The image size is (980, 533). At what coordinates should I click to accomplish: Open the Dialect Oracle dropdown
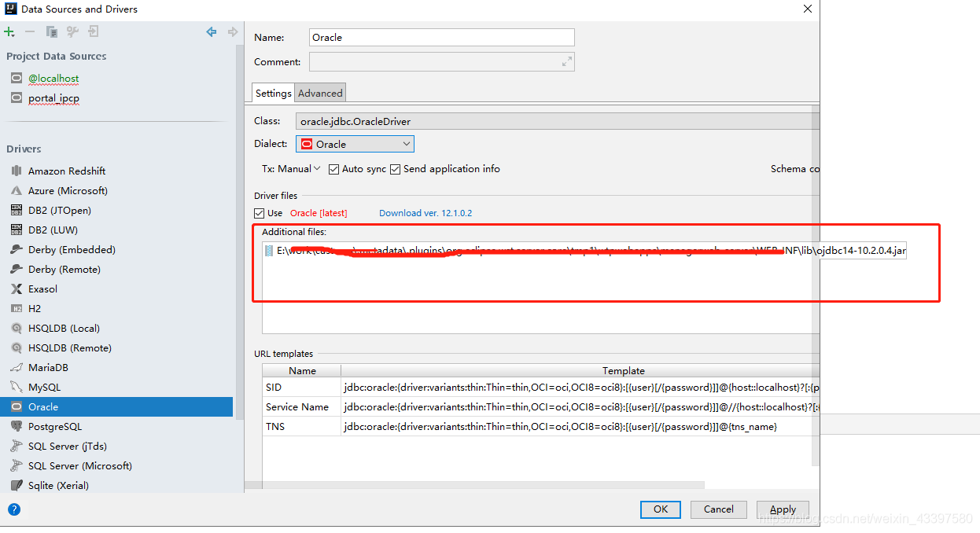(355, 144)
